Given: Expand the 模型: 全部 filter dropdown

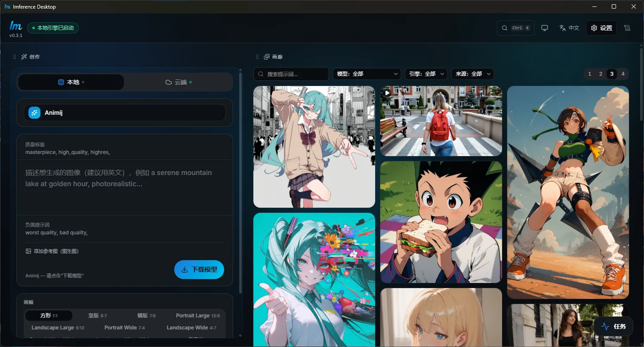Looking at the screenshot, I should [367, 74].
